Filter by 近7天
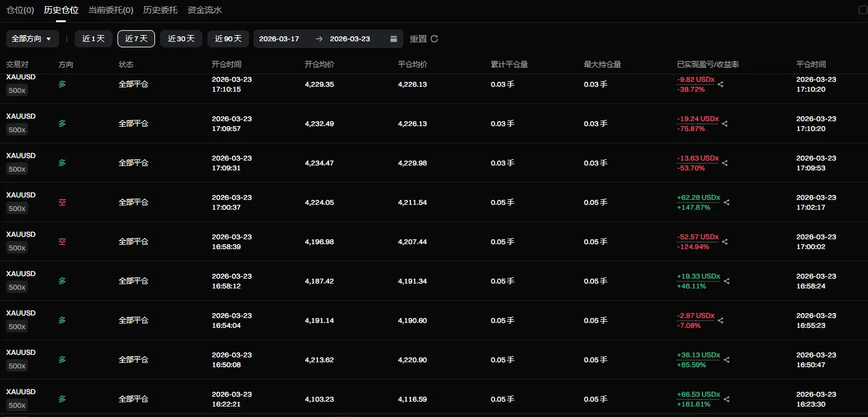The image size is (868, 417). pos(136,39)
